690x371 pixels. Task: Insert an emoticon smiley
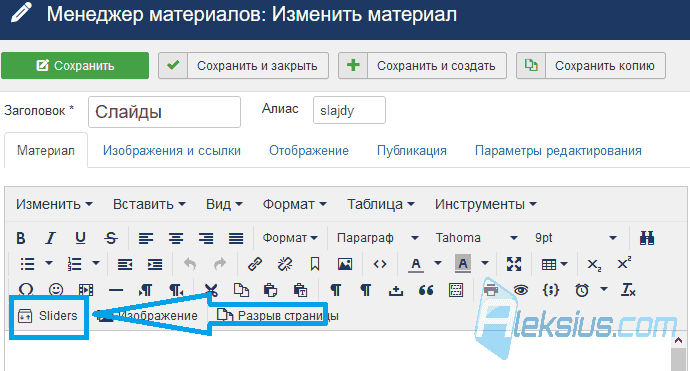click(56, 290)
